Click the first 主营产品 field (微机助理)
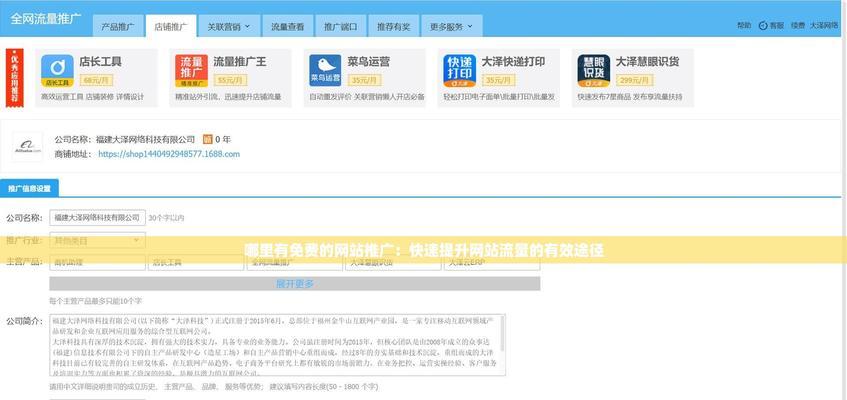Screen dimensions: 847x400 [x=97, y=263]
